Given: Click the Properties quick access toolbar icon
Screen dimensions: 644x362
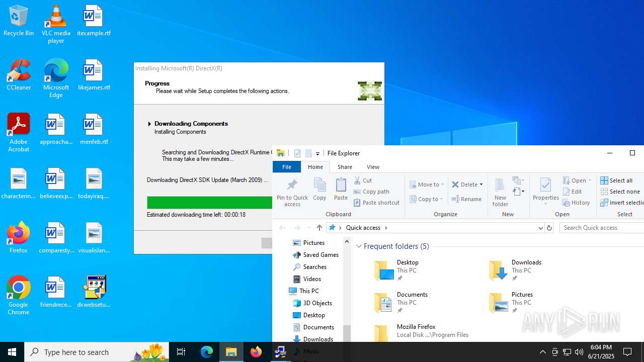Looking at the screenshot, I should point(297,153).
